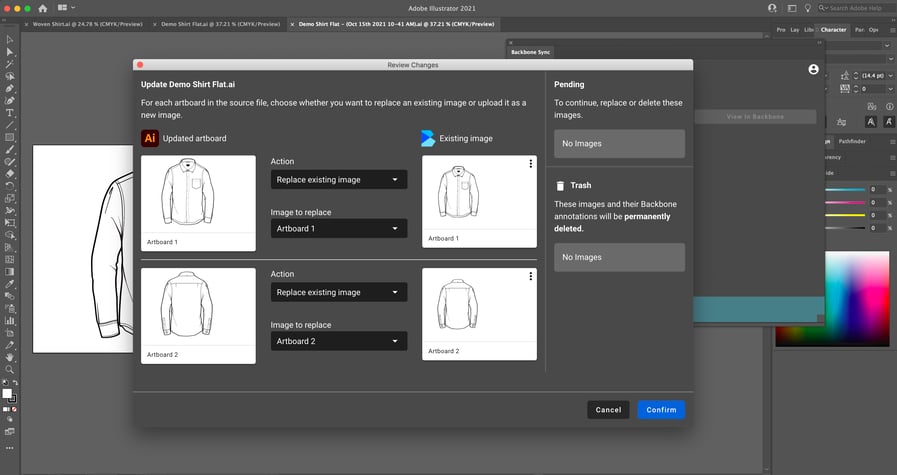The image size is (897, 475).
Task: Click the Cancel button
Action: point(608,410)
